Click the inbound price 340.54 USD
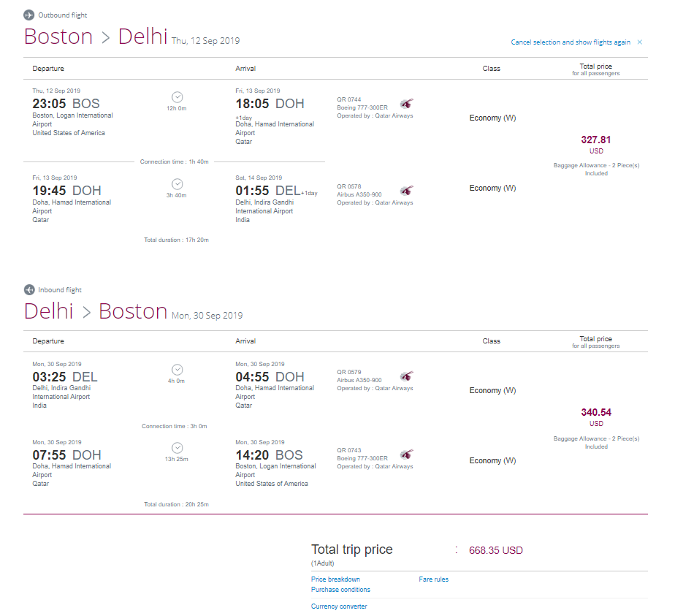 [x=596, y=417]
